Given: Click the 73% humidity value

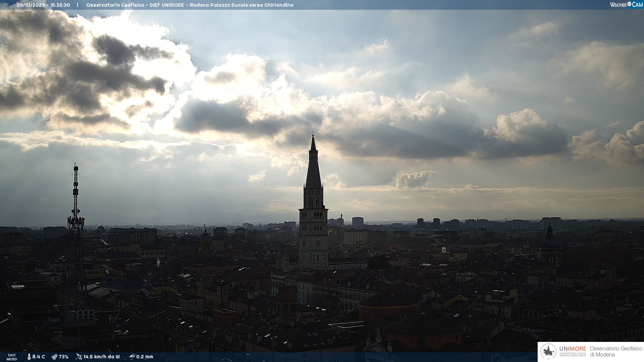Looking at the screenshot, I should (63, 357).
